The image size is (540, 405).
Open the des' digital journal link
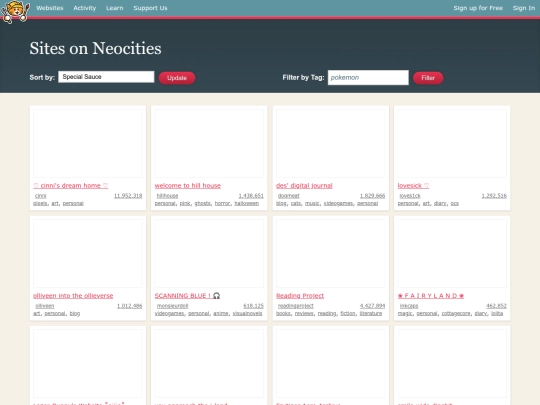point(304,186)
